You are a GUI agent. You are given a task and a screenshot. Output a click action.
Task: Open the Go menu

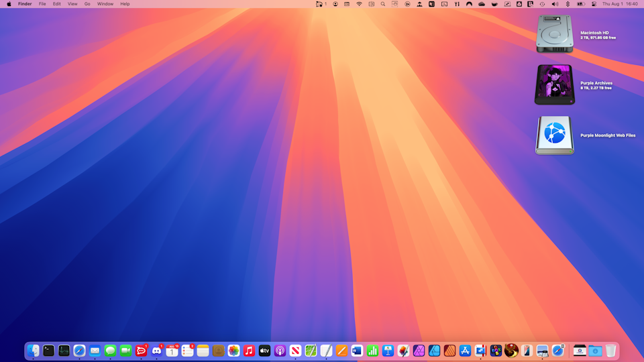click(87, 4)
